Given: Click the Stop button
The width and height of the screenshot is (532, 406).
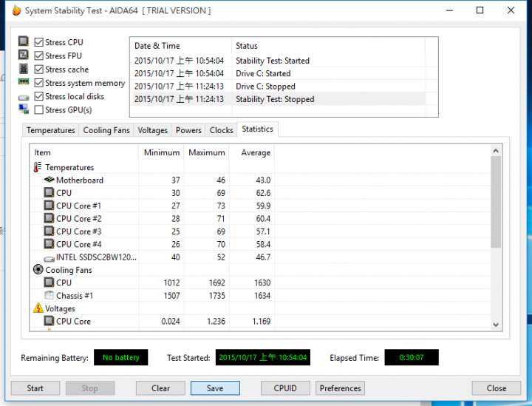Looking at the screenshot, I should [90, 388].
